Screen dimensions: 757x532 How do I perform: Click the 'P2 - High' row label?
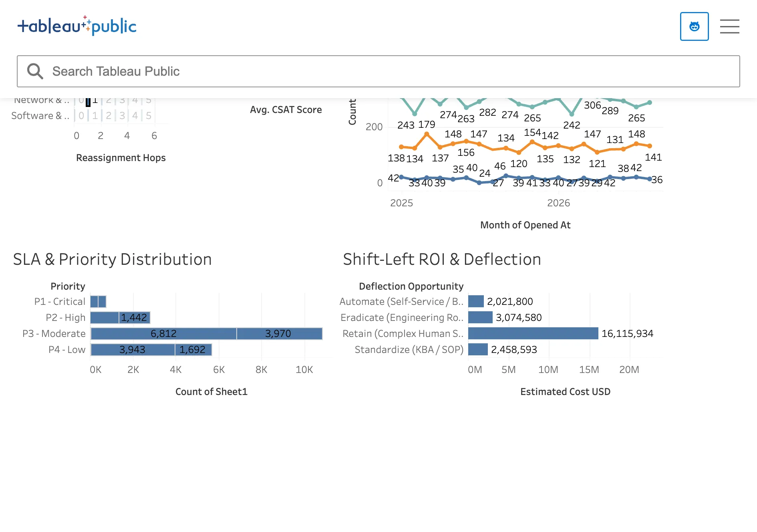point(66,318)
